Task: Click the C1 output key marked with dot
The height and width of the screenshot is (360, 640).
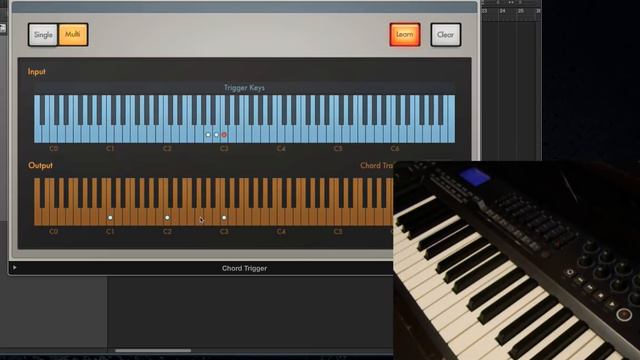Action: 110,218
